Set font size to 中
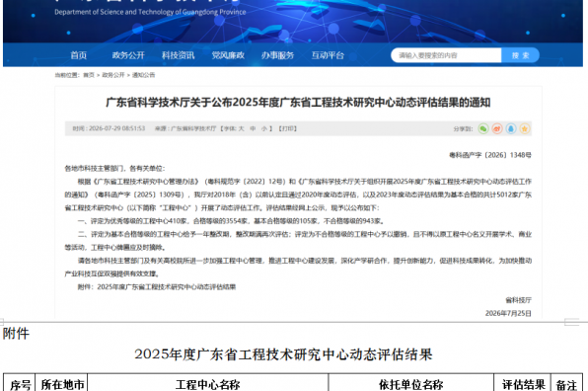 coord(253,128)
